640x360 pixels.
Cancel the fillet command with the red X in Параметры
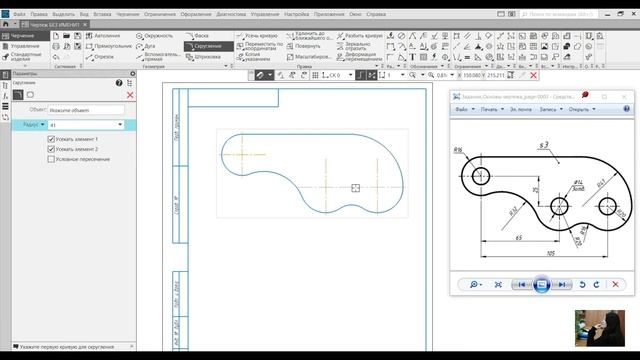click(x=130, y=95)
